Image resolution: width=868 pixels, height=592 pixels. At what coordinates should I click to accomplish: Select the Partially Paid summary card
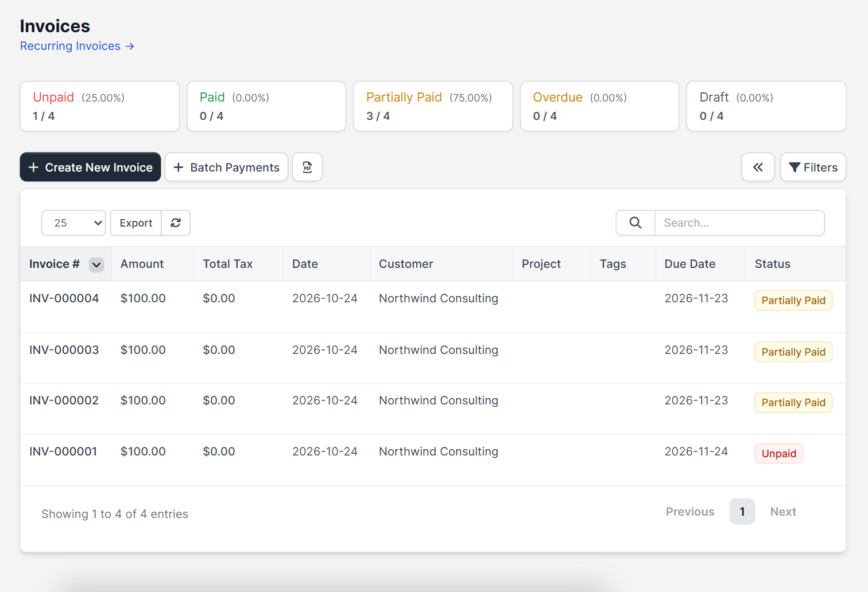[x=433, y=106]
